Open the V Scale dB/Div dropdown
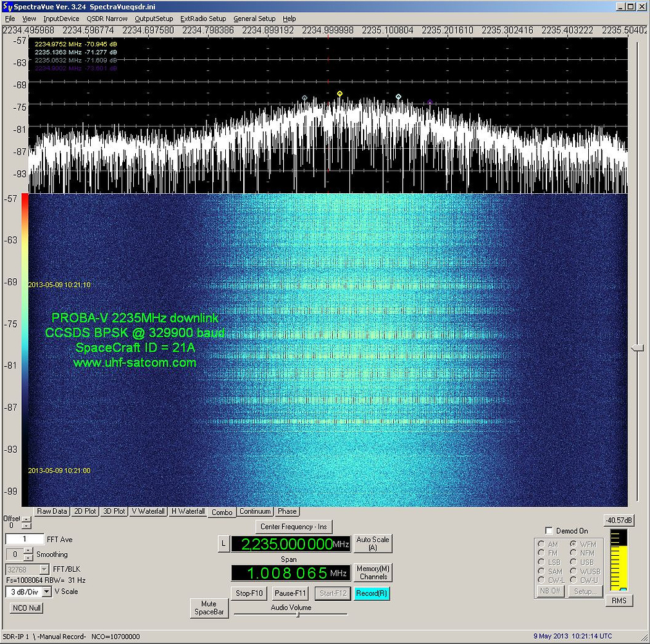 click(46, 591)
